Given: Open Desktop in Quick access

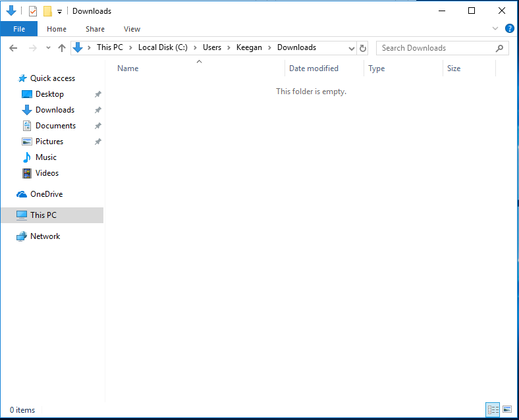Looking at the screenshot, I should pyautogui.click(x=49, y=94).
